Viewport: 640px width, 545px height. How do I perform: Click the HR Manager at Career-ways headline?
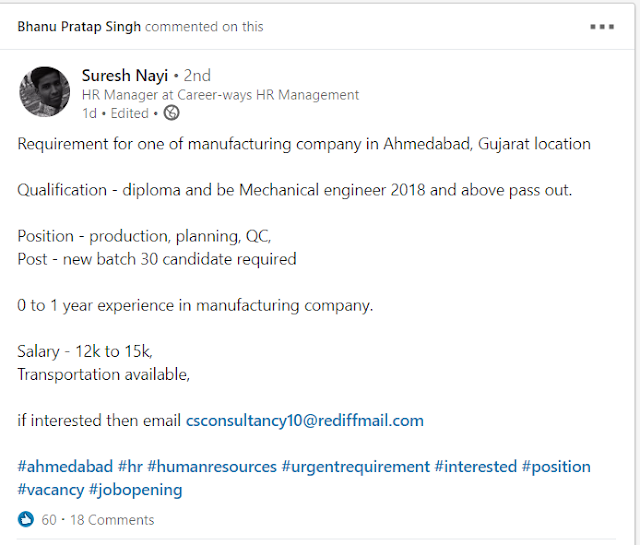(x=219, y=95)
